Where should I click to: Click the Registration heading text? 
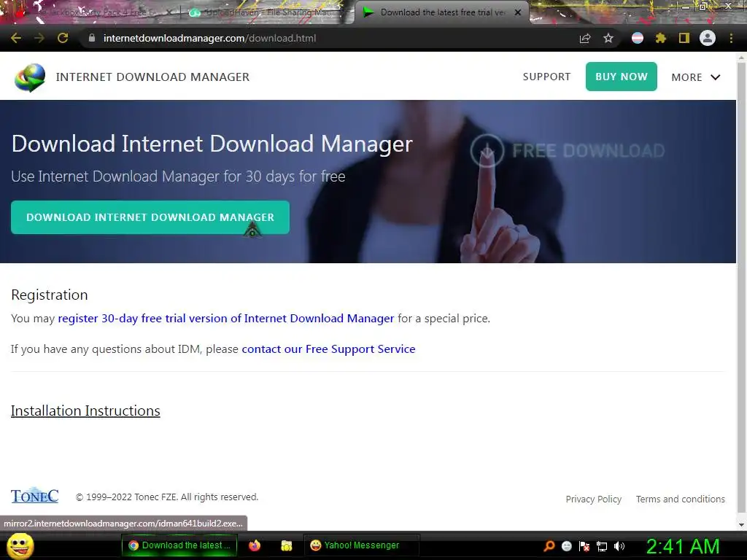(50, 295)
